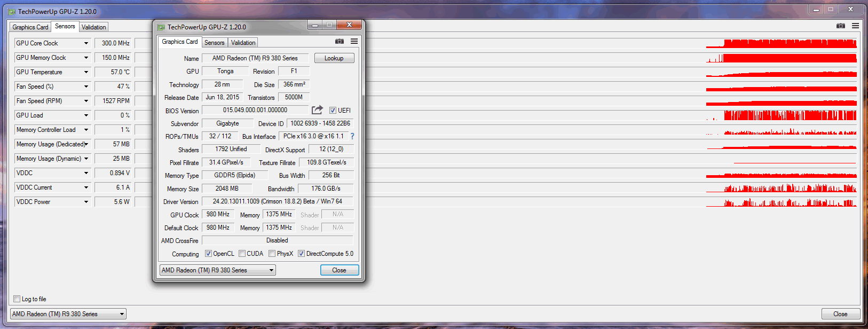Enable the Log to file checkbox
Viewport: 868px width, 329px height.
(17, 299)
